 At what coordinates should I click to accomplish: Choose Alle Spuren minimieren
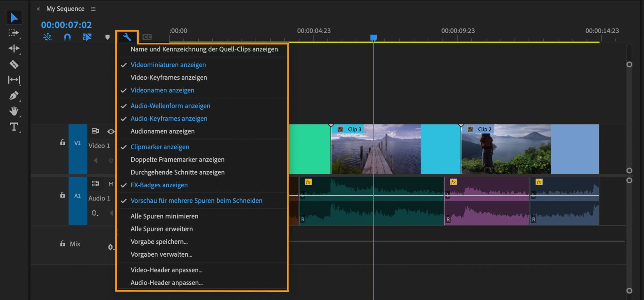[164, 216]
